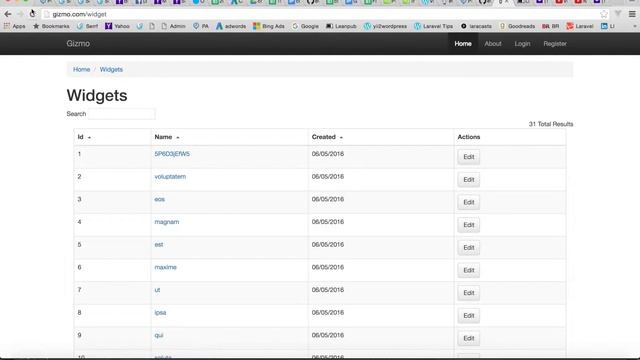Open the qui widget link
The height and width of the screenshot is (360, 640).
point(159,335)
